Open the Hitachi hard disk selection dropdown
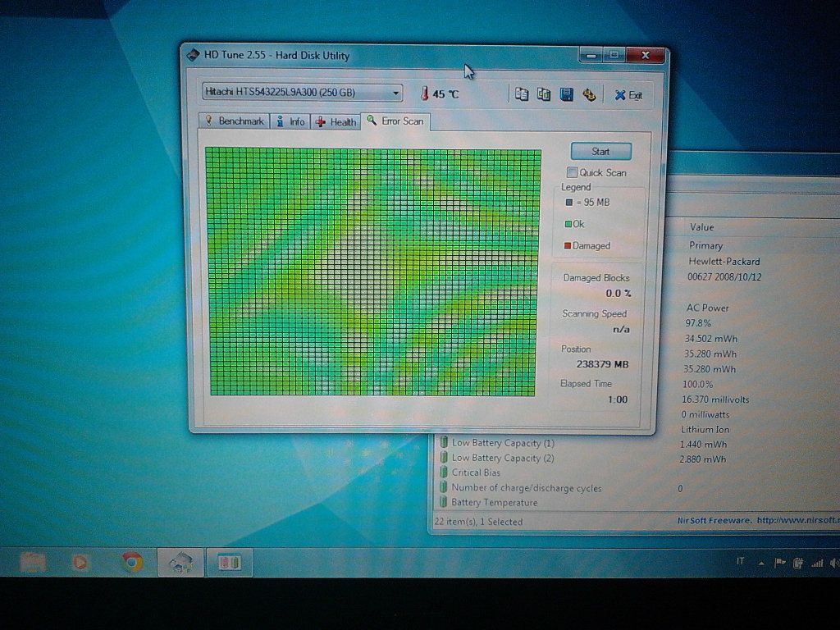 click(302, 93)
